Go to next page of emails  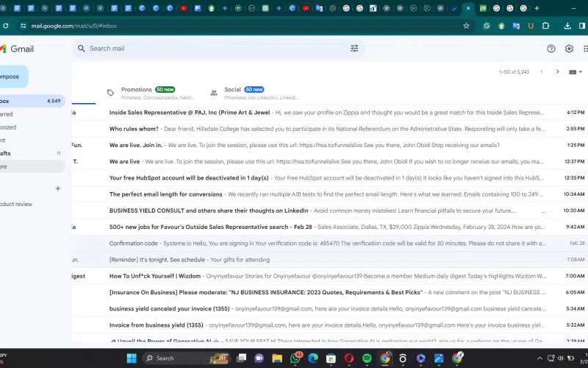pyautogui.click(x=557, y=71)
